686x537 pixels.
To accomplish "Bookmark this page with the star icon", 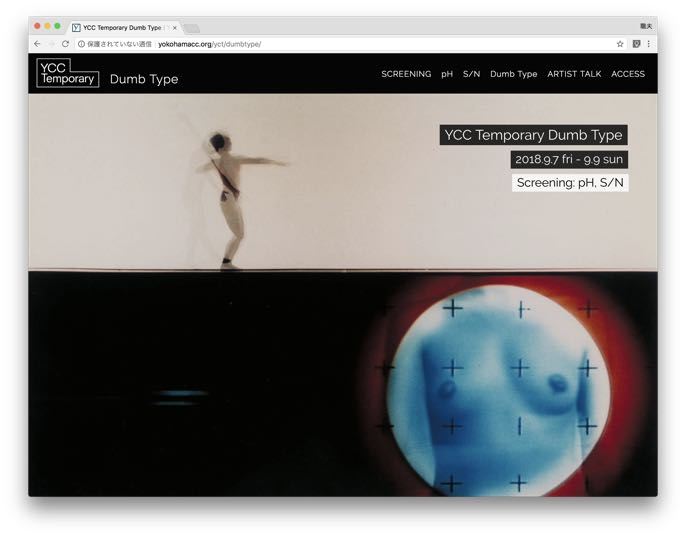I will (620, 44).
